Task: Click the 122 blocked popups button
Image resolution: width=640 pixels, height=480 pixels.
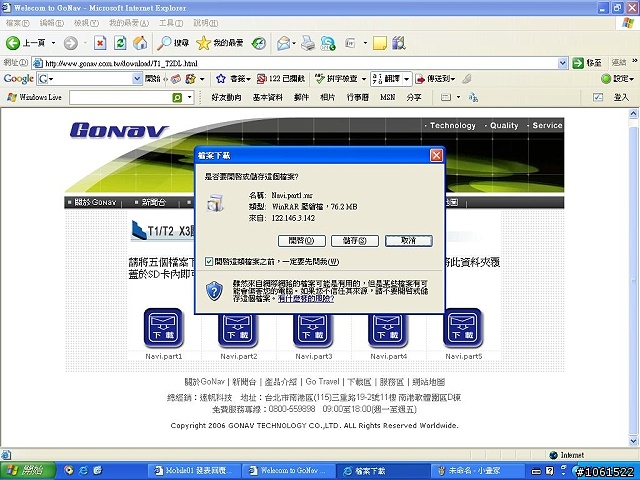Action: pyautogui.click(x=280, y=78)
